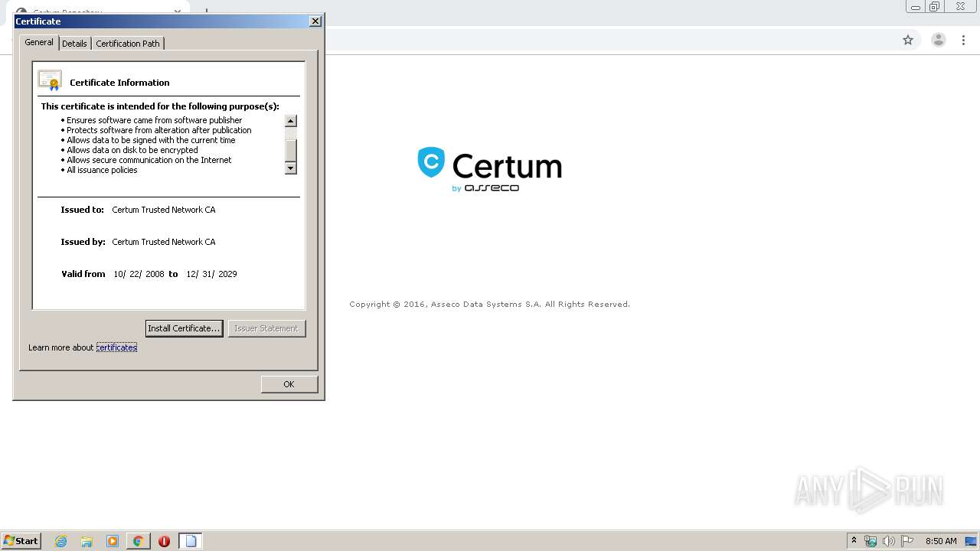980x551 pixels.
Task: Select the certificate file taskbar item
Action: click(x=191, y=541)
